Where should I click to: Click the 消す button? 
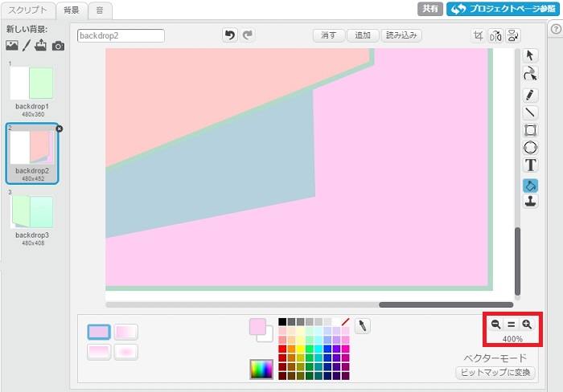(329, 35)
